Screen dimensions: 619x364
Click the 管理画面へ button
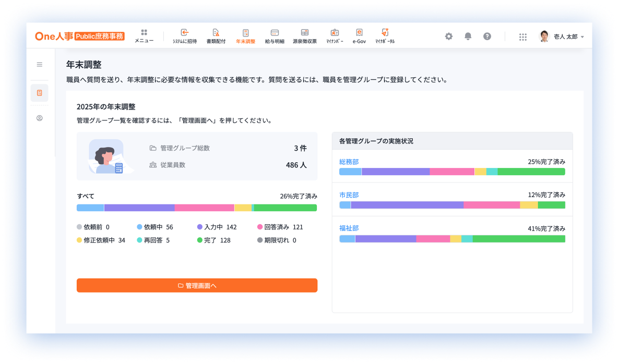coord(197,286)
